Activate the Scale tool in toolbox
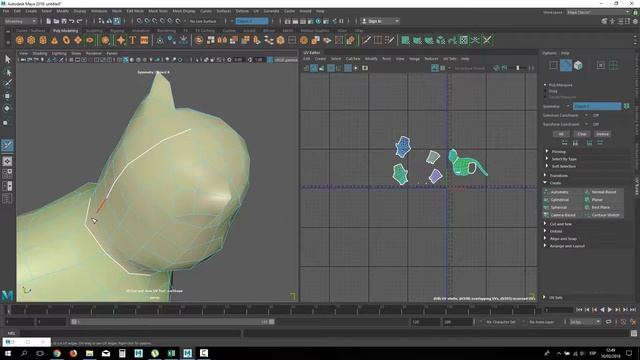 [x=6, y=122]
